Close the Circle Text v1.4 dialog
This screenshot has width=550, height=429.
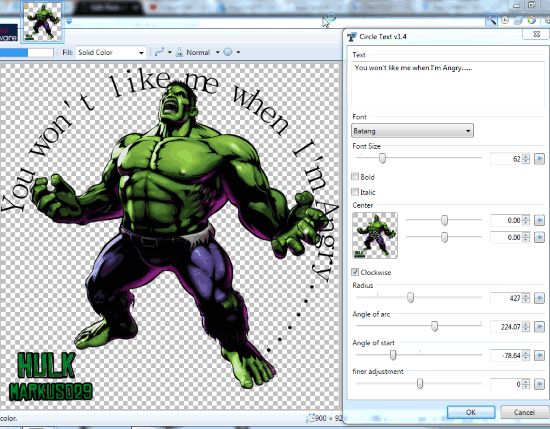pyautogui.click(x=536, y=34)
